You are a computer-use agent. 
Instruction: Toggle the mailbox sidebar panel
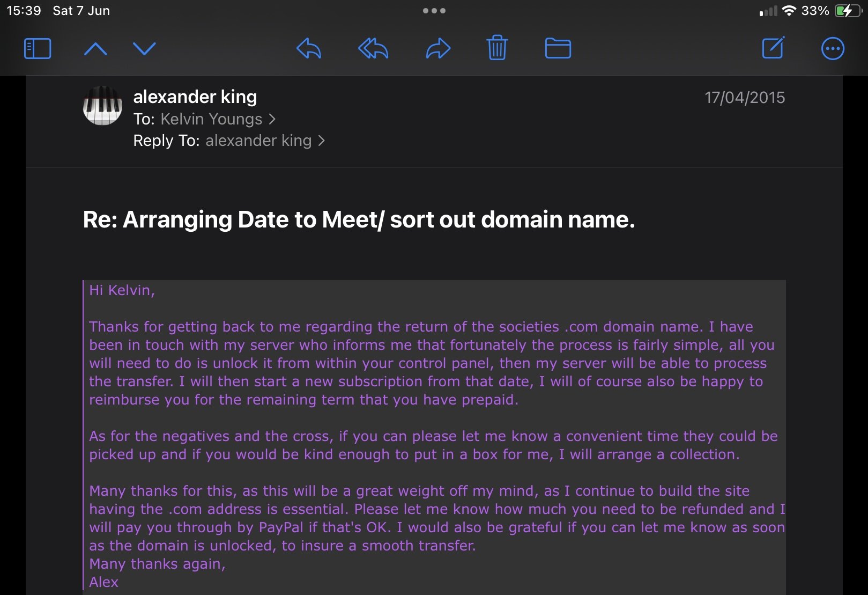point(38,49)
